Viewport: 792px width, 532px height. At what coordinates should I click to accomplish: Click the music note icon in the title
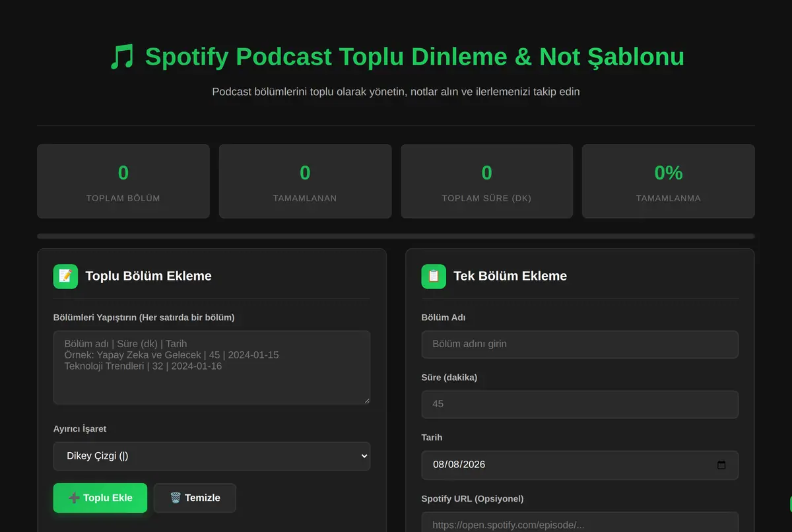tap(121, 57)
